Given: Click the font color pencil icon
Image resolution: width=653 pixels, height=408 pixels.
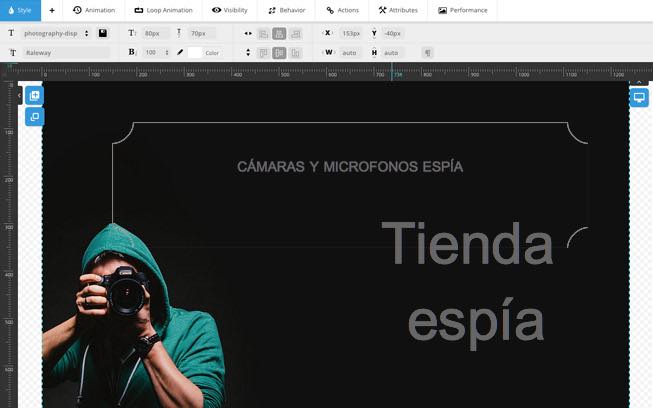Looking at the screenshot, I should [x=180, y=52].
